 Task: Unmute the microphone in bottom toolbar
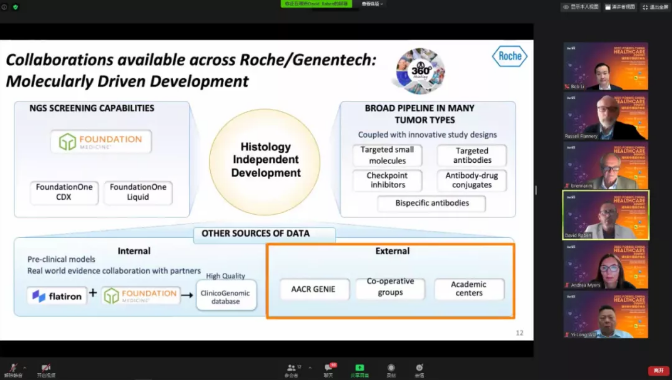pyautogui.click(x=13, y=370)
